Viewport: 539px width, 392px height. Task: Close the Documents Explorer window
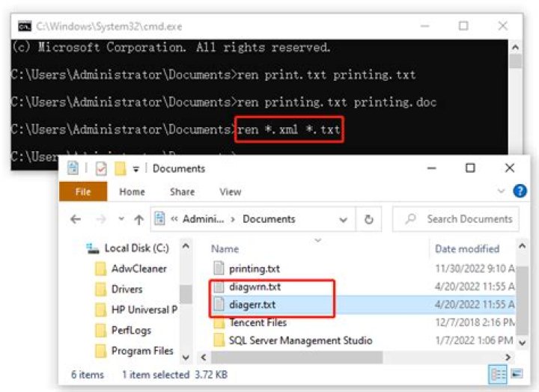click(x=510, y=168)
